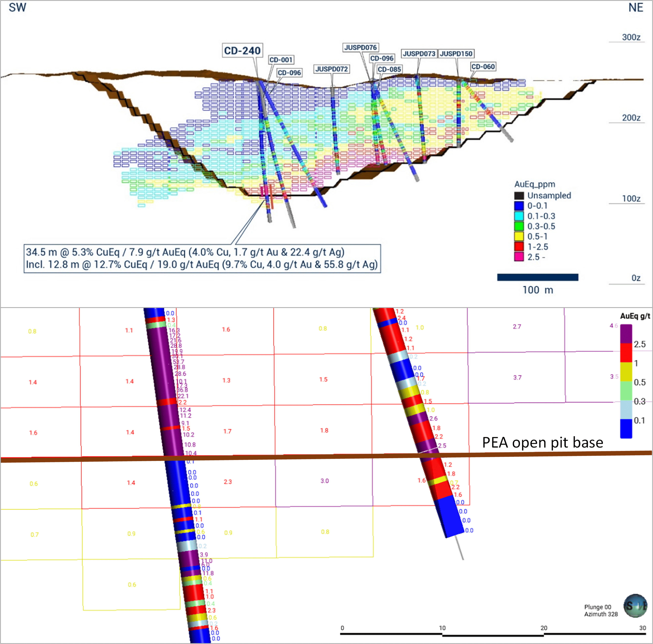The width and height of the screenshot is (653, 644).
Task: Click the NE direction label
Action: pyautogui.click(x=635, y=7)
